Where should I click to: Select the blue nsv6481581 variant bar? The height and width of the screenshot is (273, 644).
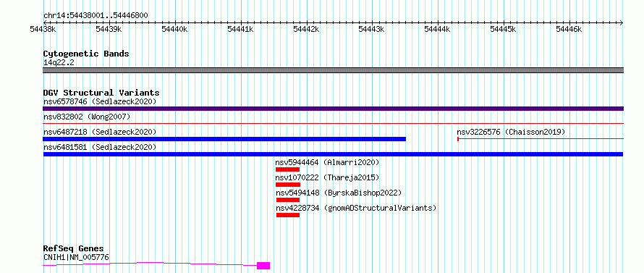[333, 154]
